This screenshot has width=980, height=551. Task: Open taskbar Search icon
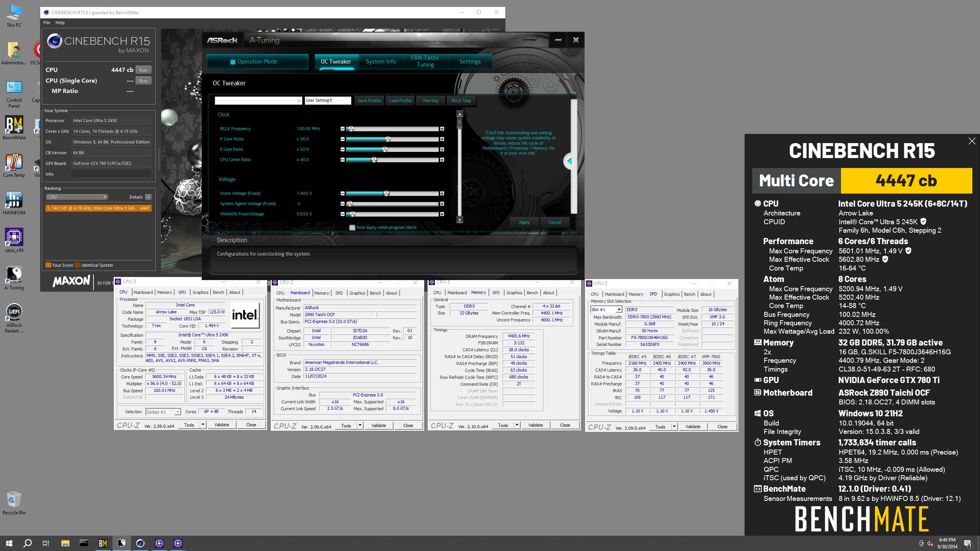click(x=28, y=543)
